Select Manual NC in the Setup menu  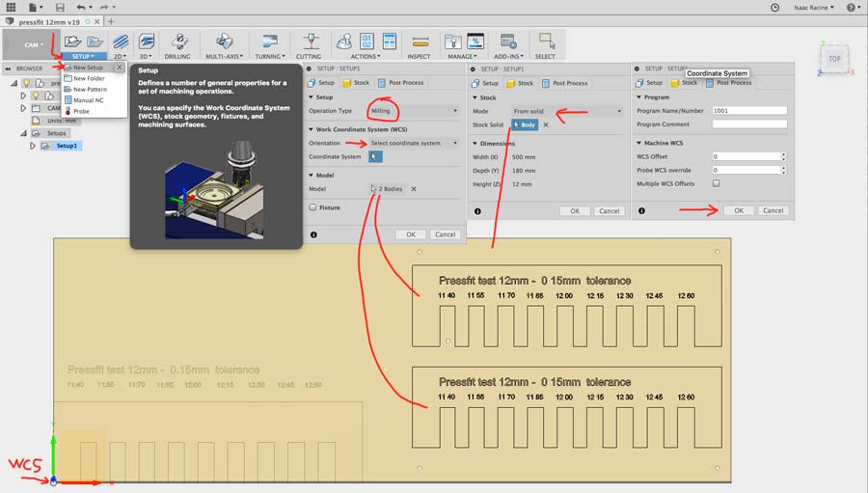coord(89,100)
